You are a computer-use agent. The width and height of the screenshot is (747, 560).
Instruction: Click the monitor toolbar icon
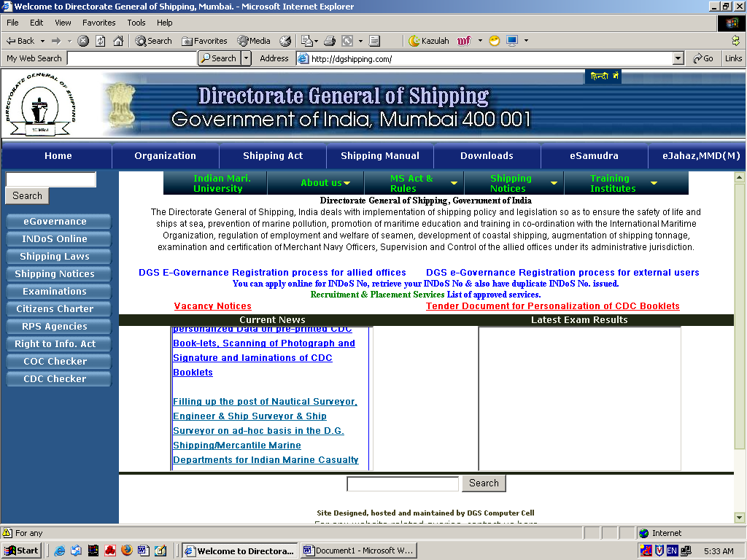click(512, 41)
